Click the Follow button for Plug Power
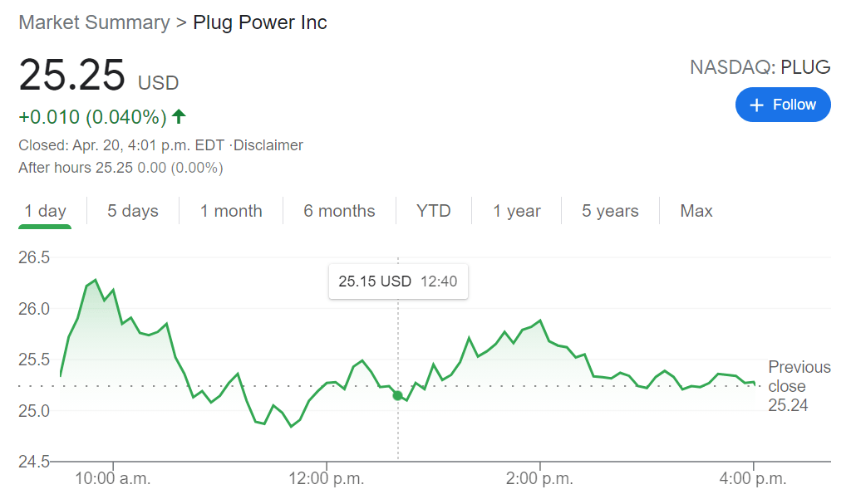The height and width of the screenshot is (504, 851). tap(783, 105)
